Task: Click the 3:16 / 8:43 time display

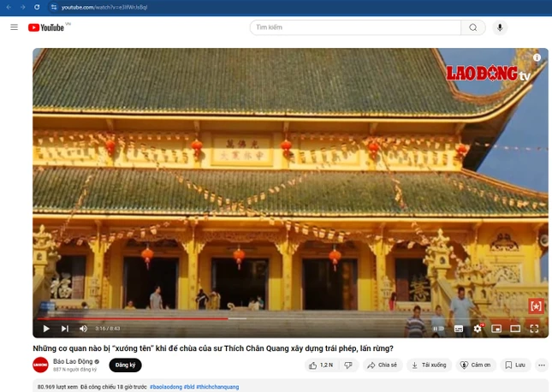Action: (108, 329)
